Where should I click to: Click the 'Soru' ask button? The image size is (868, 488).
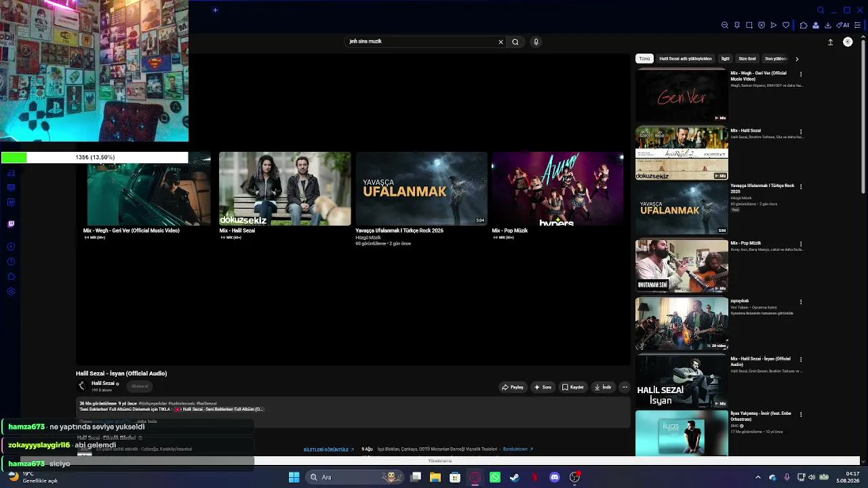543,387
